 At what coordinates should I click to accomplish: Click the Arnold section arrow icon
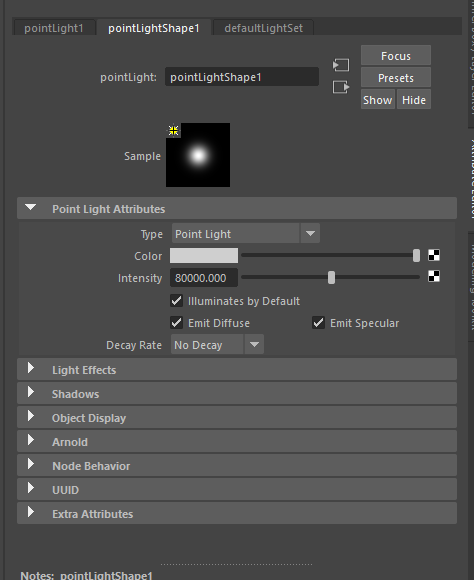click(x=31, y=440)
